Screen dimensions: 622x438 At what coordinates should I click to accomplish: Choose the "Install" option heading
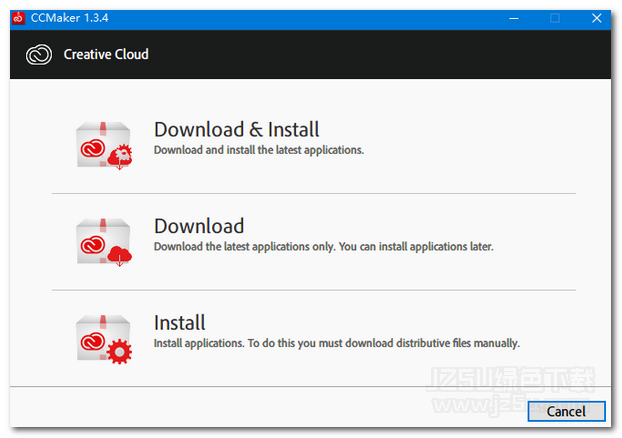click(179, 323)
